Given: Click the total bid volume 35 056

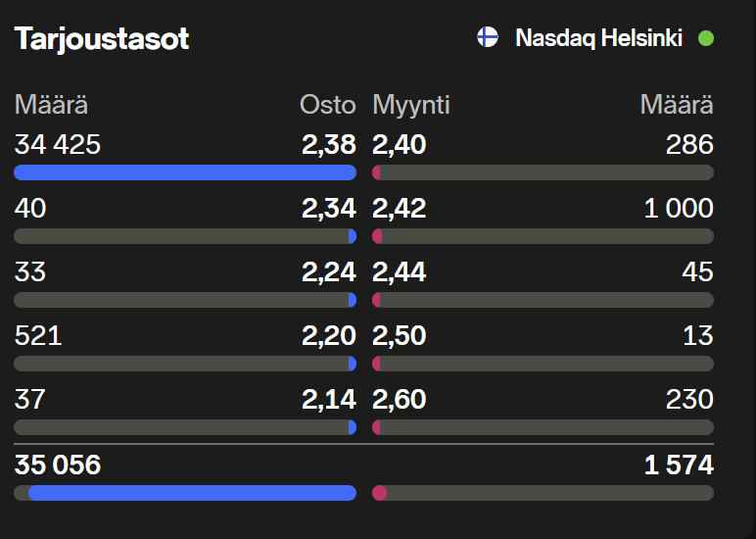Looking at the screenshot, I should tap(58, 465).
